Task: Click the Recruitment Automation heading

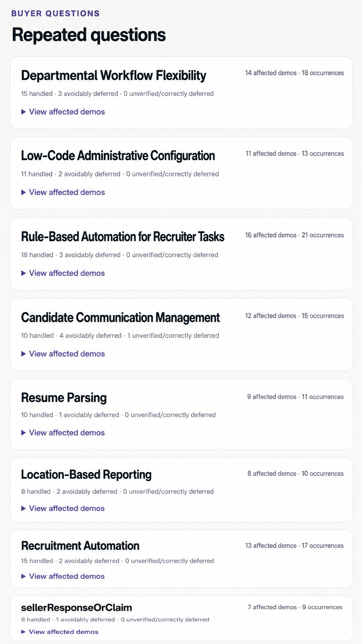Action: click(80, 546)
